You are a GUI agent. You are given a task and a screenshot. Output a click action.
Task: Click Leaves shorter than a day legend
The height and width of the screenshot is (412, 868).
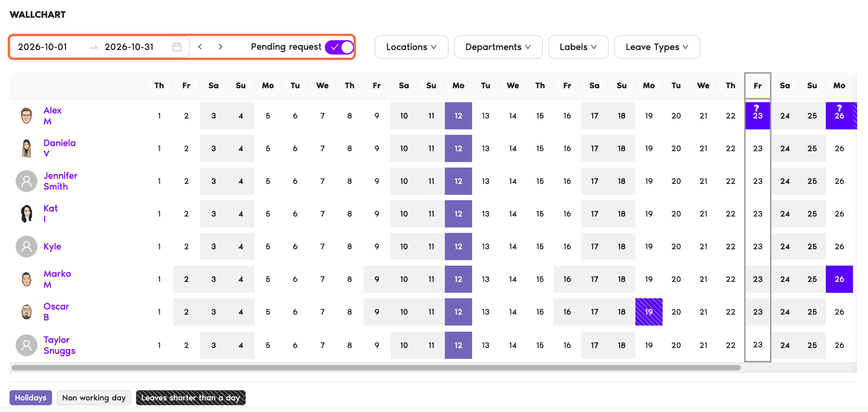[x=191, y=398]
